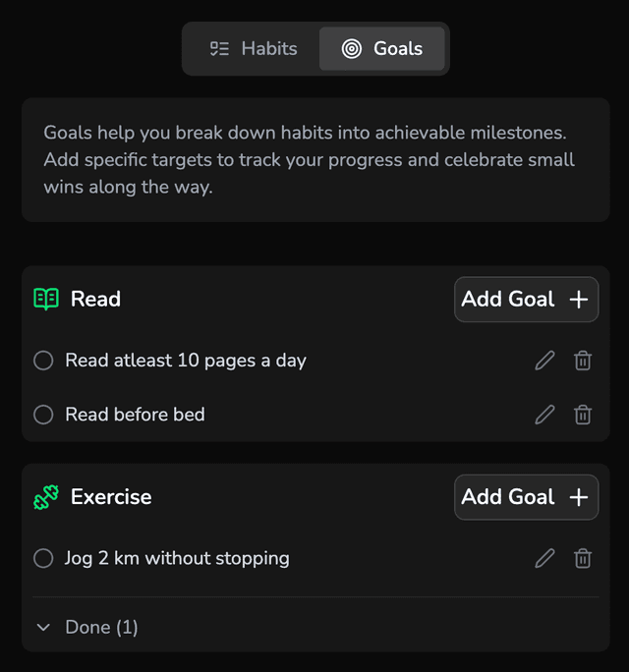Expand the Done (1) section chevron
629x672 pixels.
pos(43,627)
